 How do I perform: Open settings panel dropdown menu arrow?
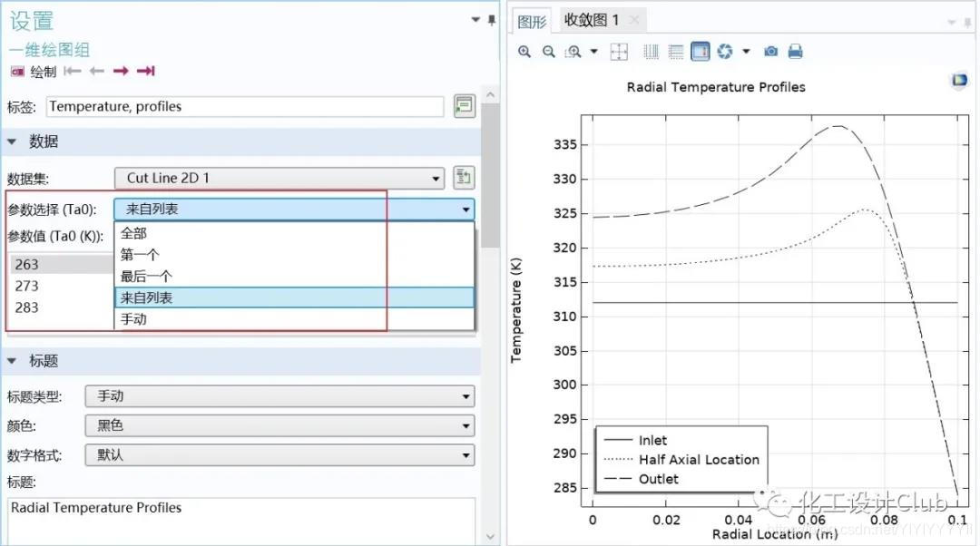(475, 20)
